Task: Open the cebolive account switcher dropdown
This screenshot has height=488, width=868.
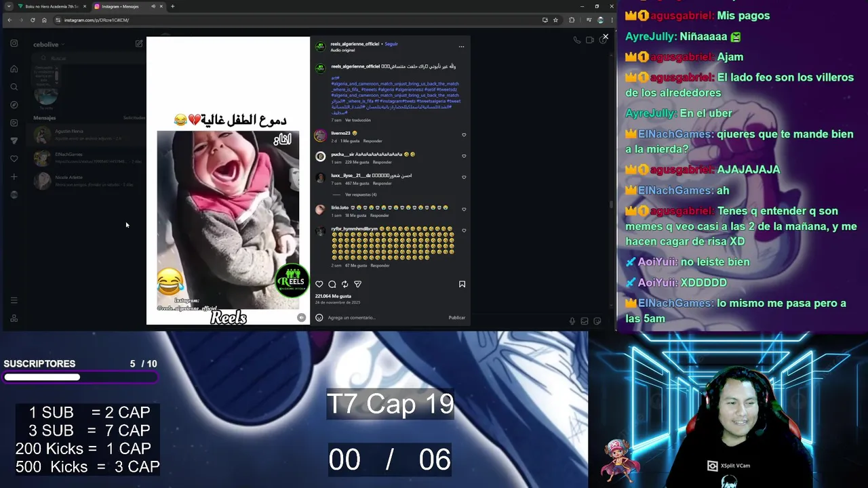Action: pos(49,44)
